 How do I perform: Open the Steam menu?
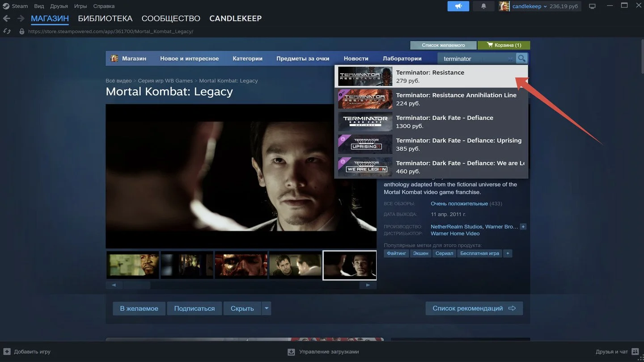20,6
